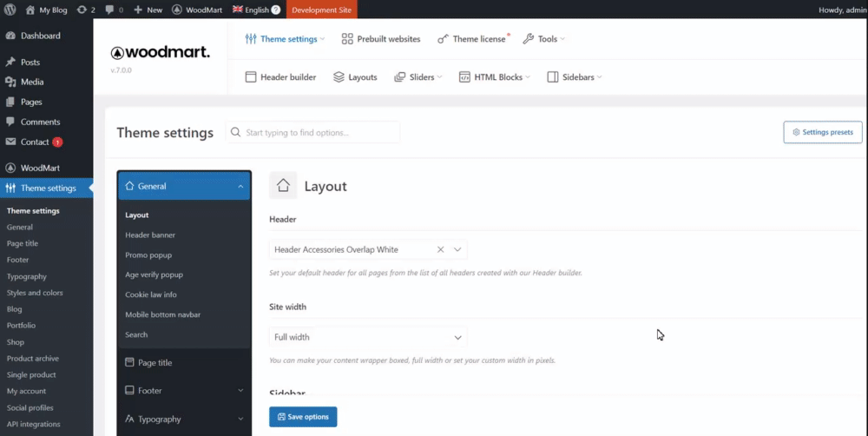Click the Posts pin icon in sidebar

(x=10, y=62)
